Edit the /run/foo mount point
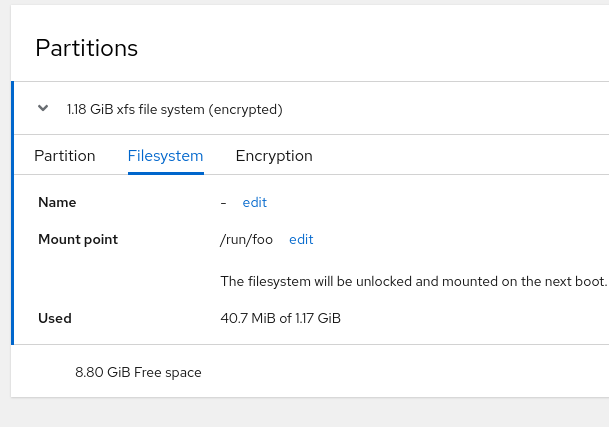The width and height of the screenshot is (609, 427). pos(301,239)
